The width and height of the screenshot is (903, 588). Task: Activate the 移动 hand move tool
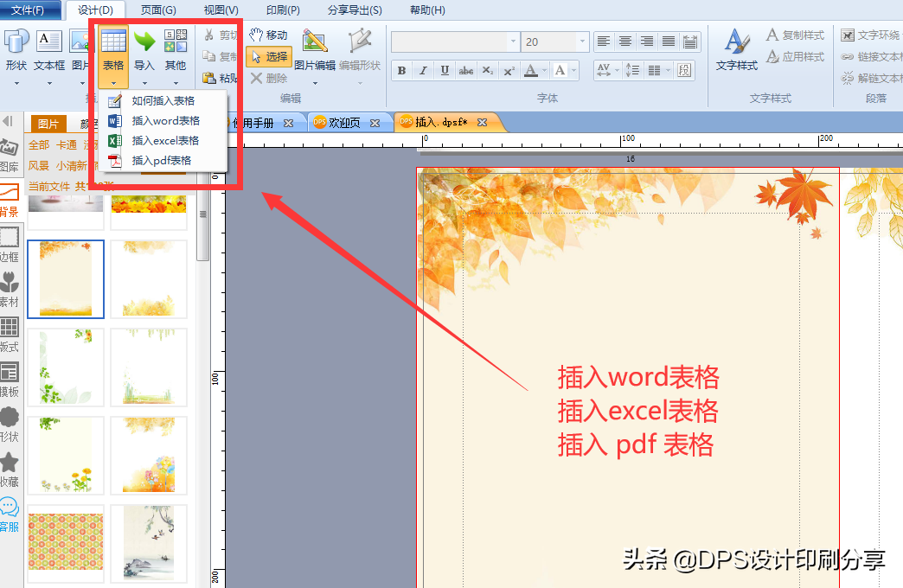[268, 35]
